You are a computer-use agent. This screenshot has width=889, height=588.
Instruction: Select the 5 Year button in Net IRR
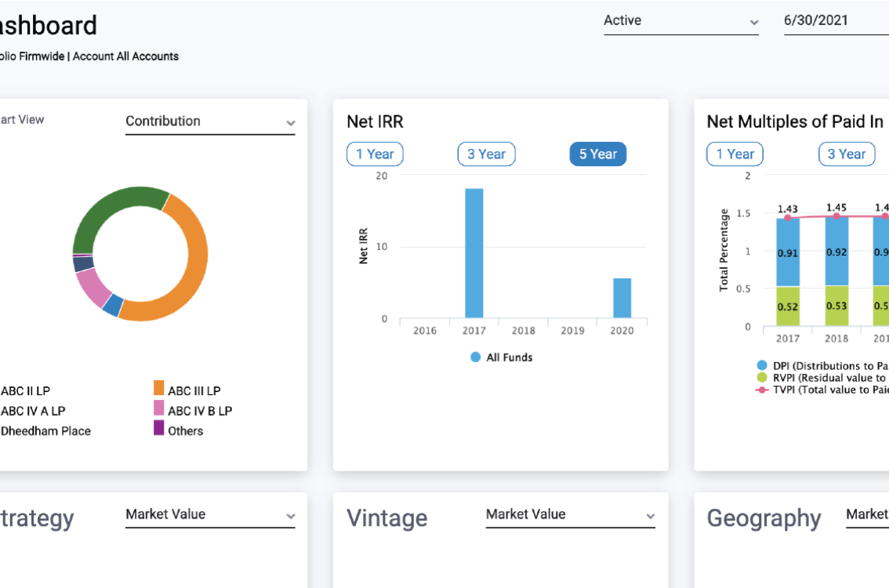coord(597,154)
